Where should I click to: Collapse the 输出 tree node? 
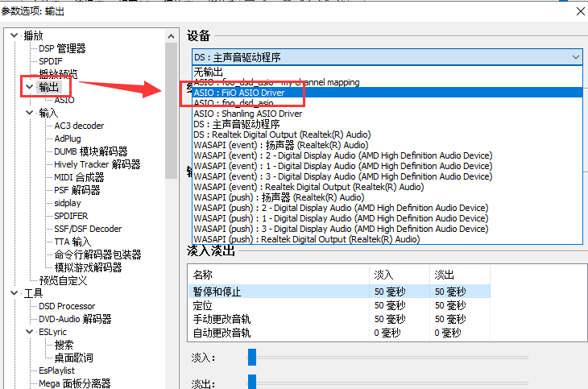click(x=30, y=87)
